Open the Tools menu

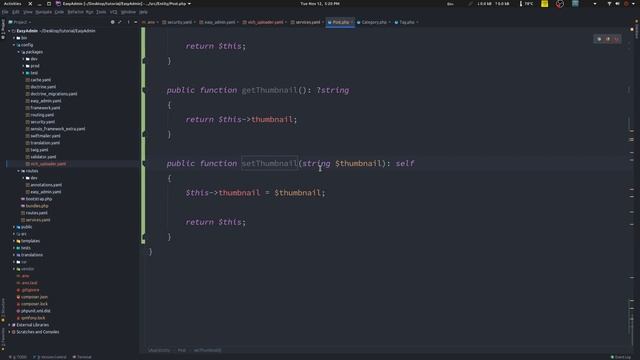(101, 12)
